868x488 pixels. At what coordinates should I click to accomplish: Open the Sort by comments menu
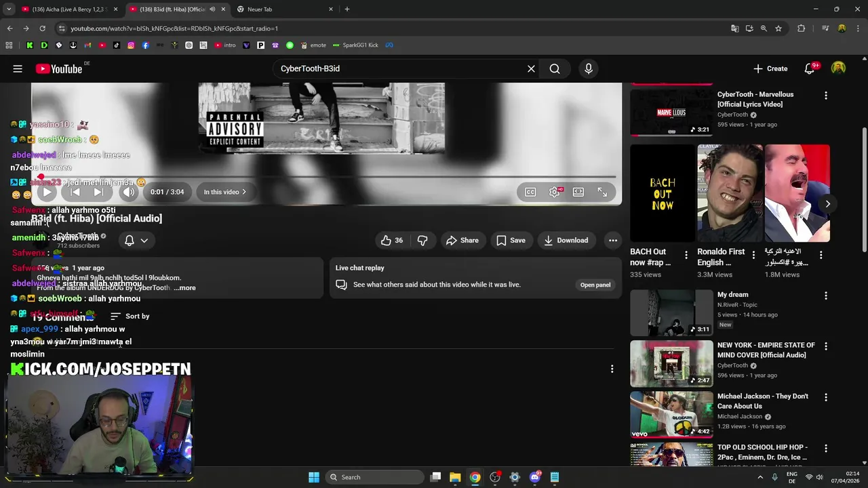(x=130, y=316)
